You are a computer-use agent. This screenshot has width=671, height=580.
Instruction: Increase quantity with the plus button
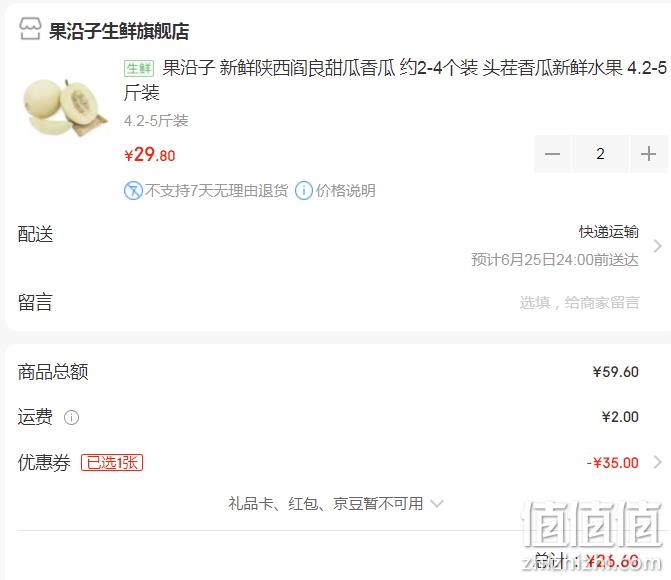pyautogui.click(x=649, y=154)
